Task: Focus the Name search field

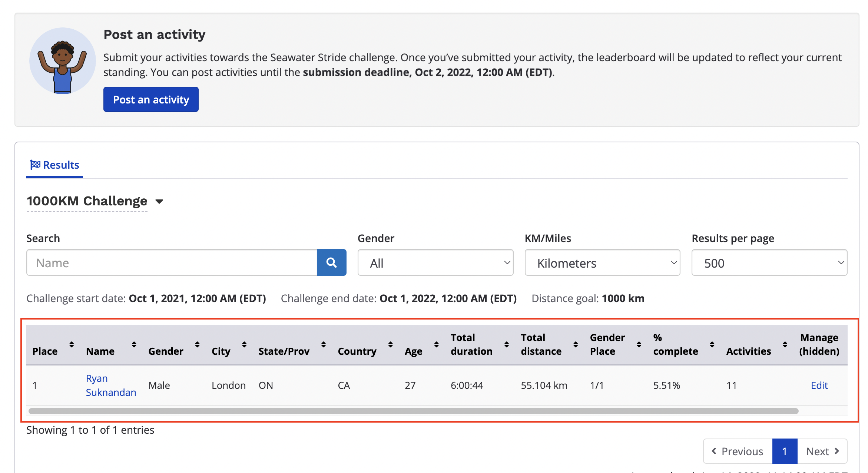Action: coord(172,263)
